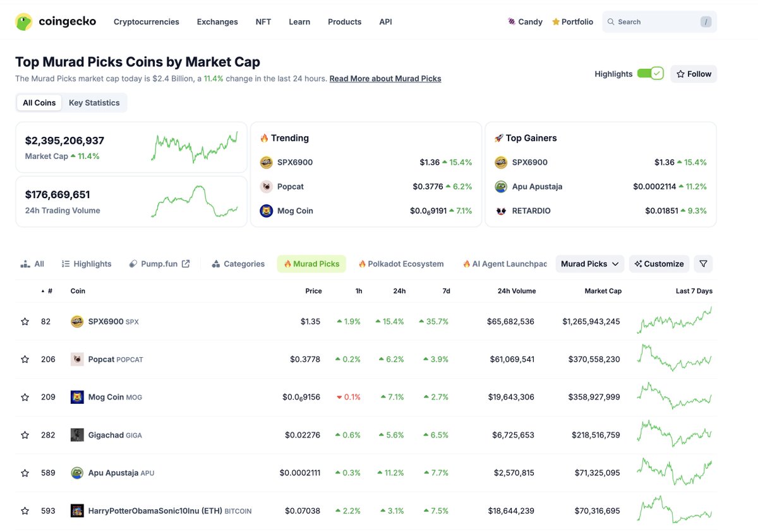Switch to the Key Statistics tab
Screen dimensions: 758x532
click(95, 102)
